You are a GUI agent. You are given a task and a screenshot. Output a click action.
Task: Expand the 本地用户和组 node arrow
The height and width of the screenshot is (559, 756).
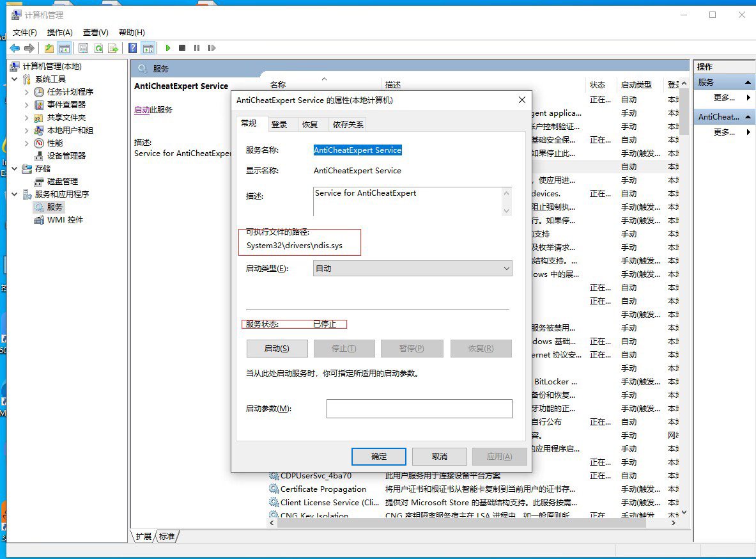pyautogui.click(x=26, y=130)
